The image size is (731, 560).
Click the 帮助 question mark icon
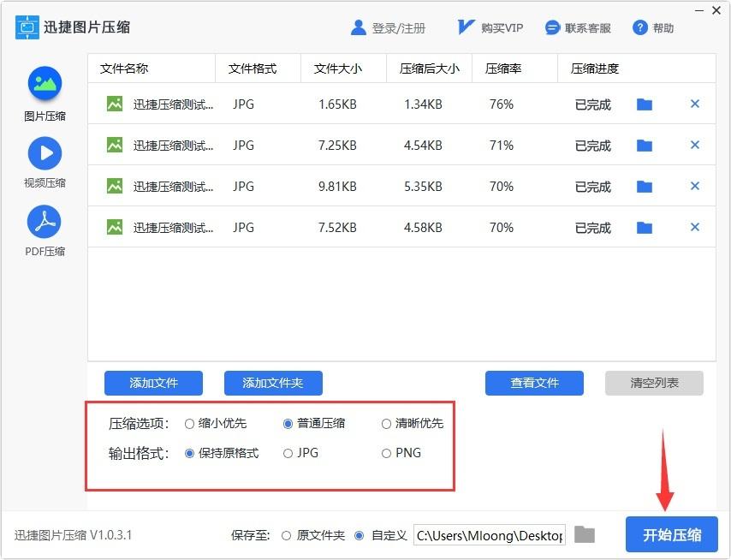coord(640,28)
